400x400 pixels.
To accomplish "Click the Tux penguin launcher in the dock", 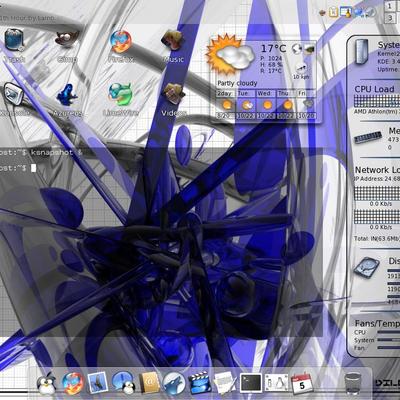I will pyautogui.click(x=46, y=383).
